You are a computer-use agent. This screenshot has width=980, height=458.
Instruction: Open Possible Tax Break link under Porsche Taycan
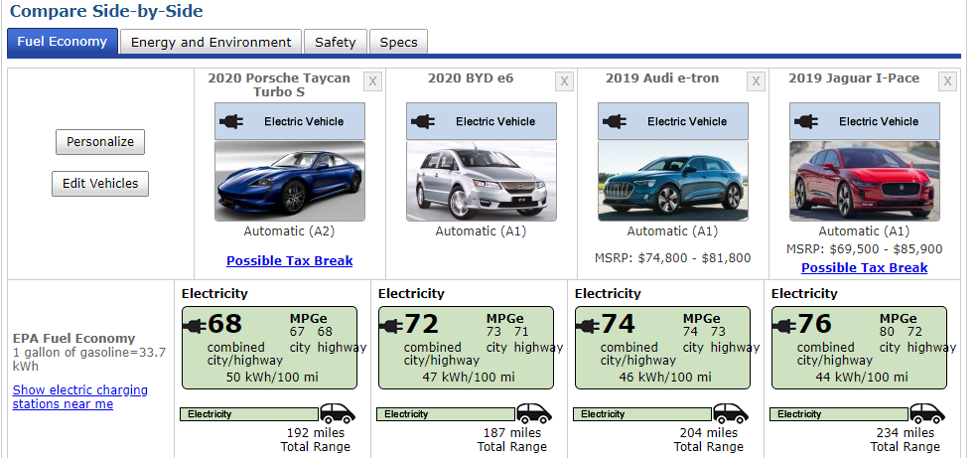(289, 261)
